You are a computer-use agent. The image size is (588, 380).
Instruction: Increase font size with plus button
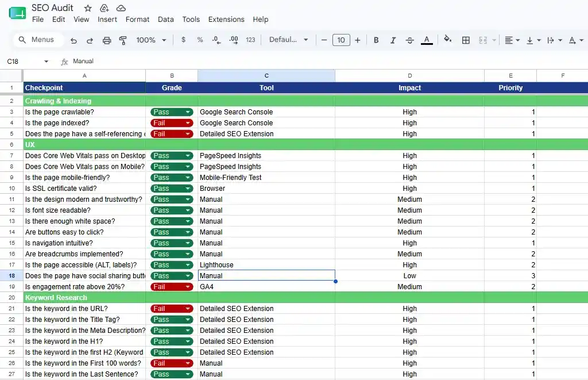[357, 40]
